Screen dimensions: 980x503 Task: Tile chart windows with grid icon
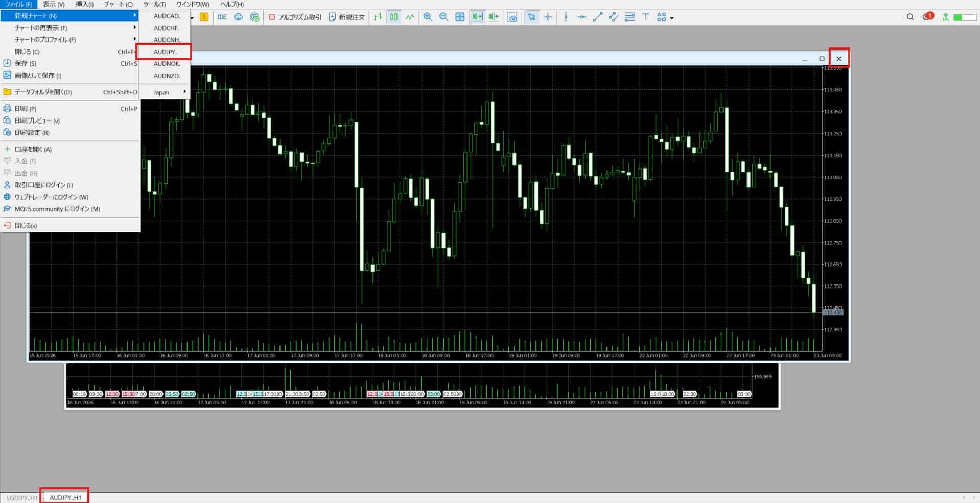click(460, 17)
